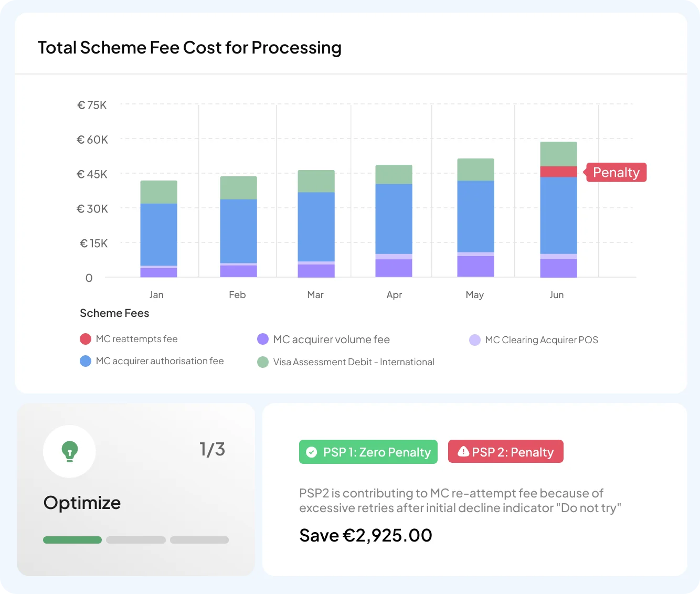The width and height of the screenshot is (700, 594).
Task: Toggle the MC Clearing Acquirer POS legend label
Action: pyautogui.click(x=541, y=340)
